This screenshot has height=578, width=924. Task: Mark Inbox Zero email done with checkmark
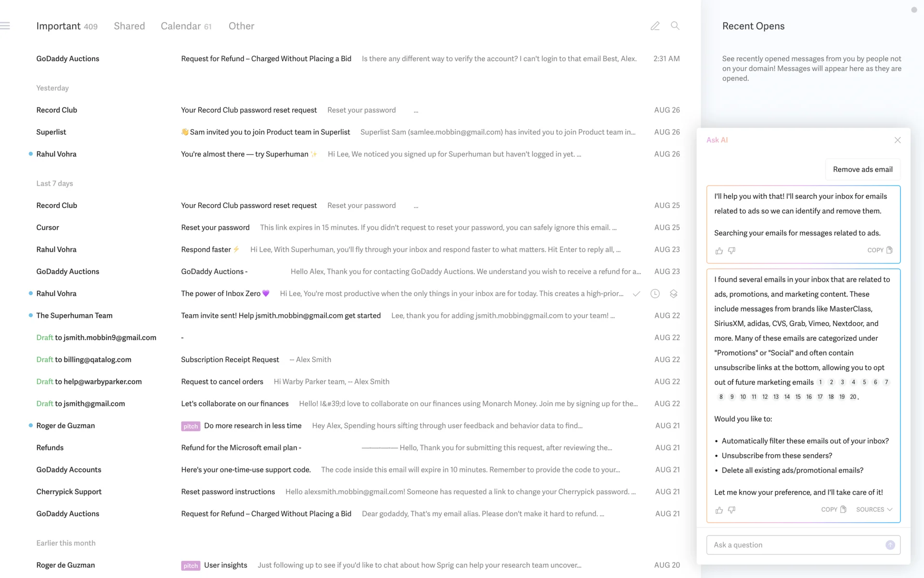636,294
